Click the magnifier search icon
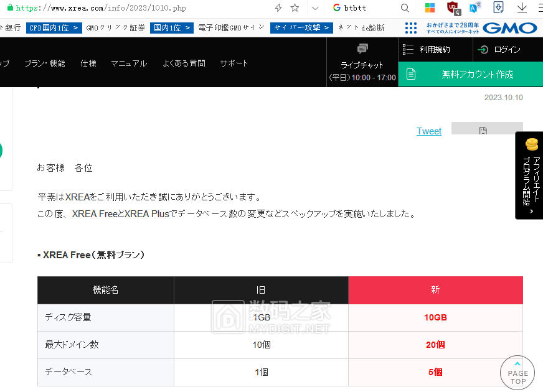543x392 pixels. pyautogui.click(x=405, y=8)
